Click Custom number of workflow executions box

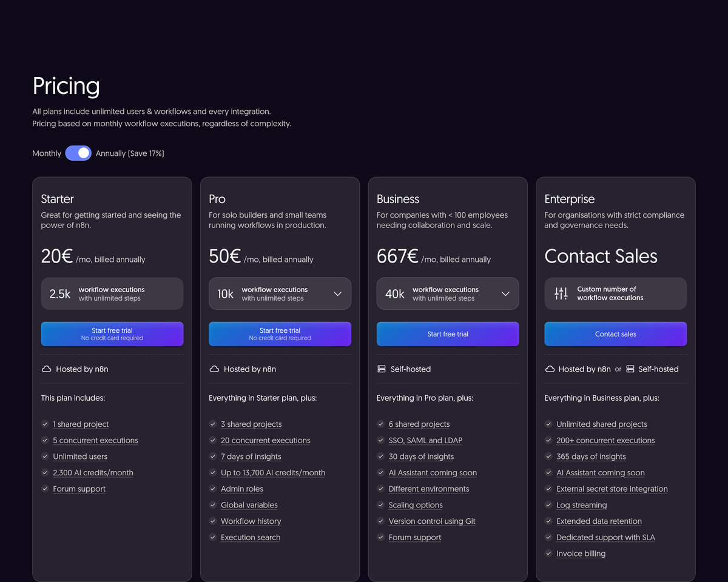616,293
